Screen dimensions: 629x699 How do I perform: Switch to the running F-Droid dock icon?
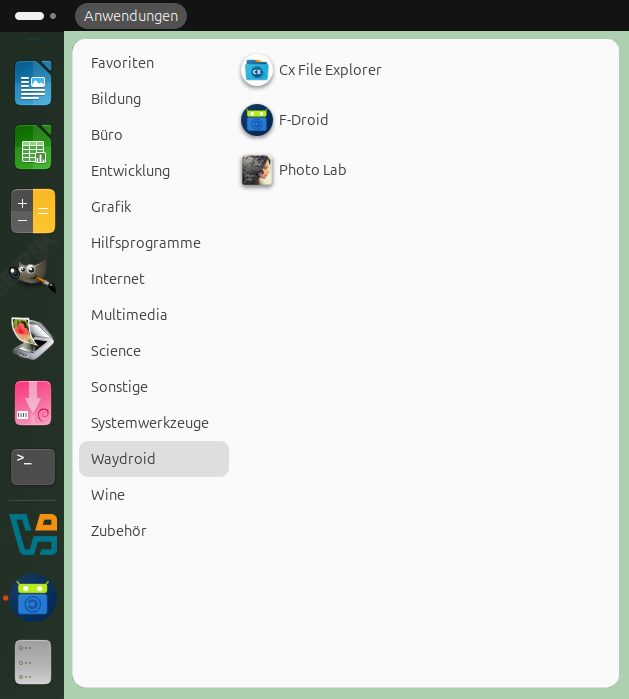coord(33,598)
